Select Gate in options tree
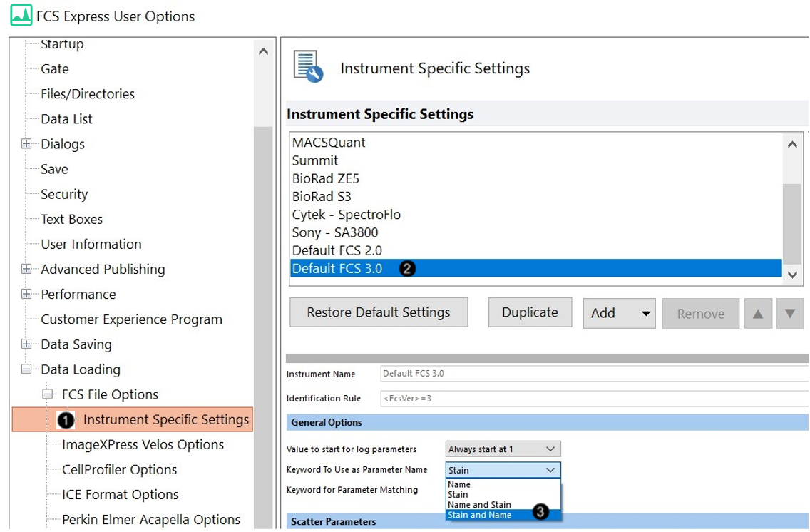 click(55, 68)
